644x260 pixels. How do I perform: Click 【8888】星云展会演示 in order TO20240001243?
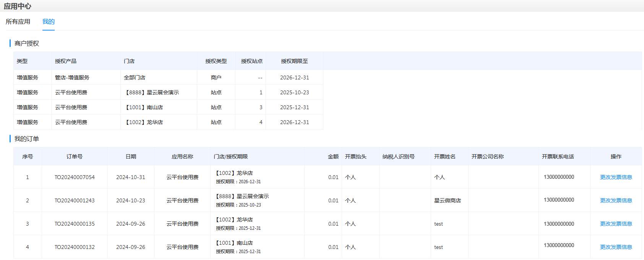242,196
